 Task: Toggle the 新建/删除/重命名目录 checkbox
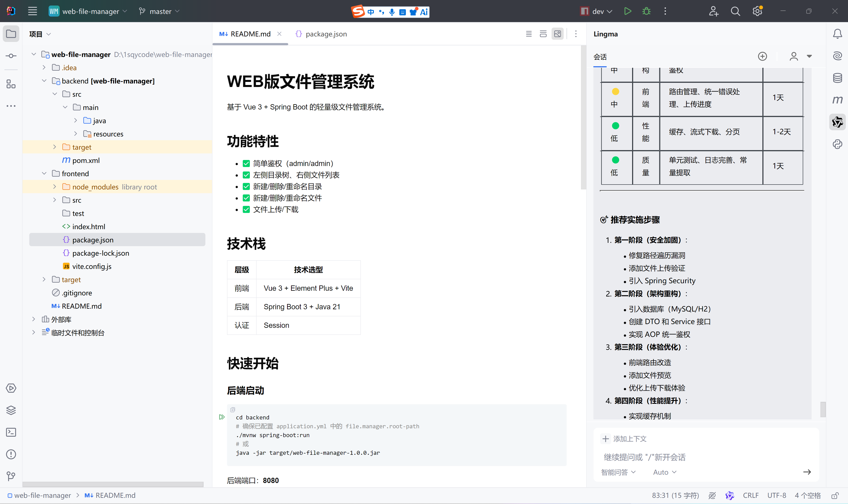[246, 187]
